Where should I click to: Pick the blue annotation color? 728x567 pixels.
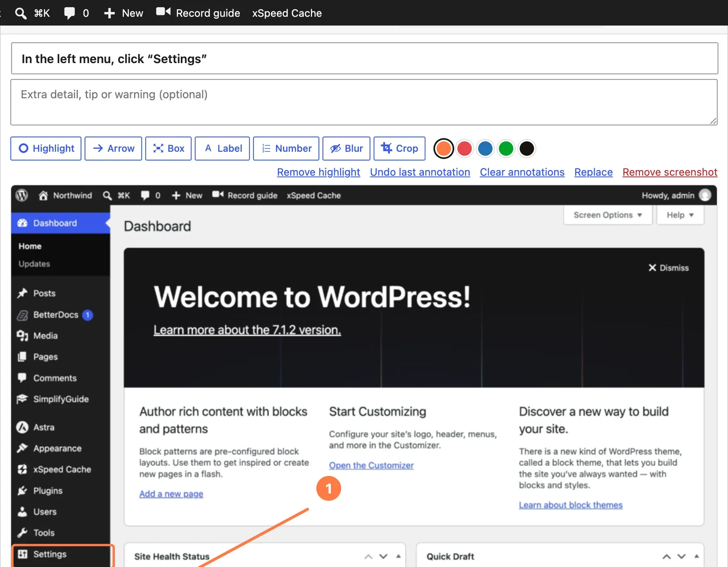tap(485, 149)
